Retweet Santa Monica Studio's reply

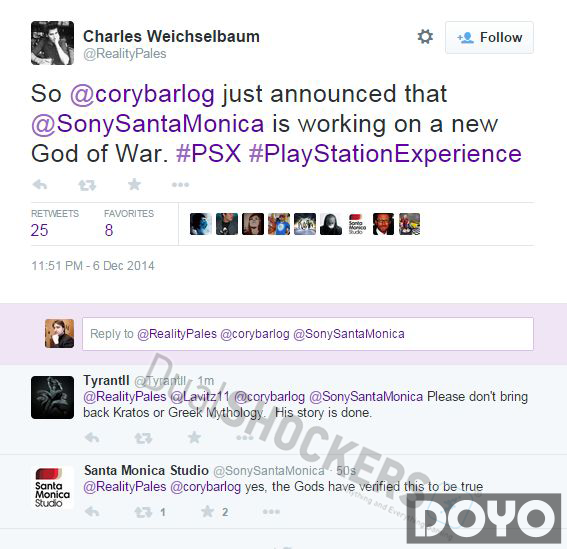coord(144,512)
